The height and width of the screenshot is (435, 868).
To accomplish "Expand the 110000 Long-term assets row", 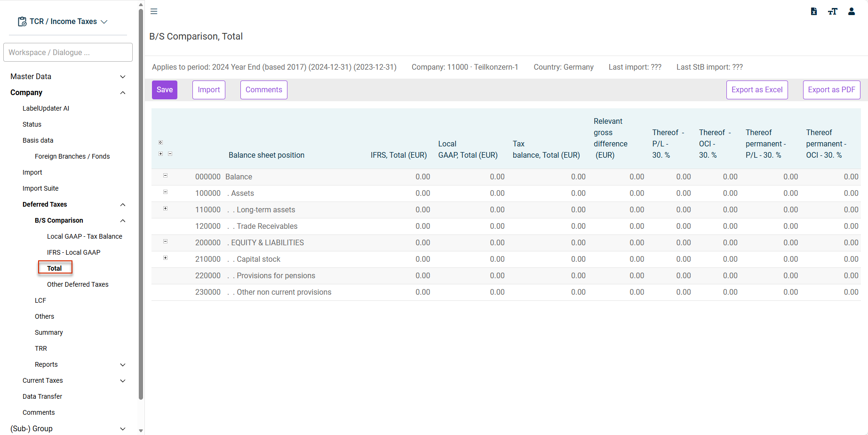I will pos(166,209).
